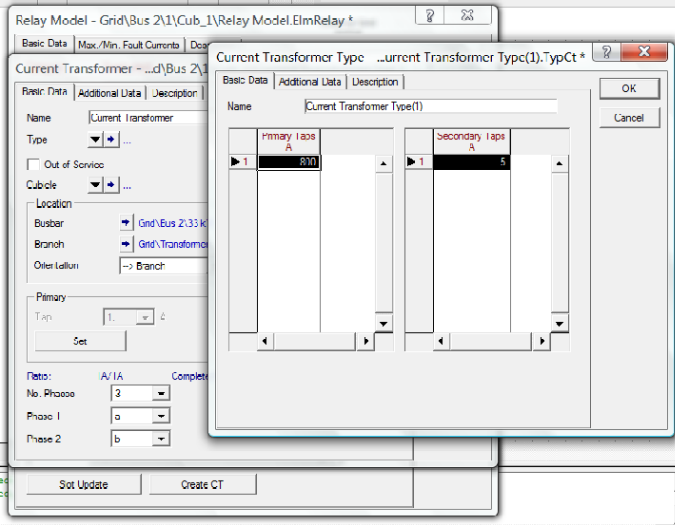Switch to Additional Data tab in Current Transformer Type
Image resolution: width=675 pixels, height=525 pixels.
click(x=310, y=82)
